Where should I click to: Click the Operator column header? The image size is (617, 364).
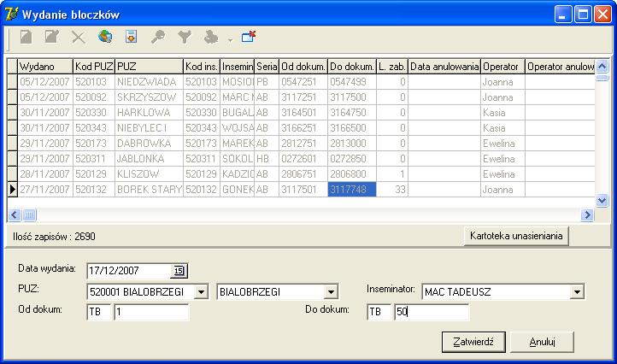(502, 67)
